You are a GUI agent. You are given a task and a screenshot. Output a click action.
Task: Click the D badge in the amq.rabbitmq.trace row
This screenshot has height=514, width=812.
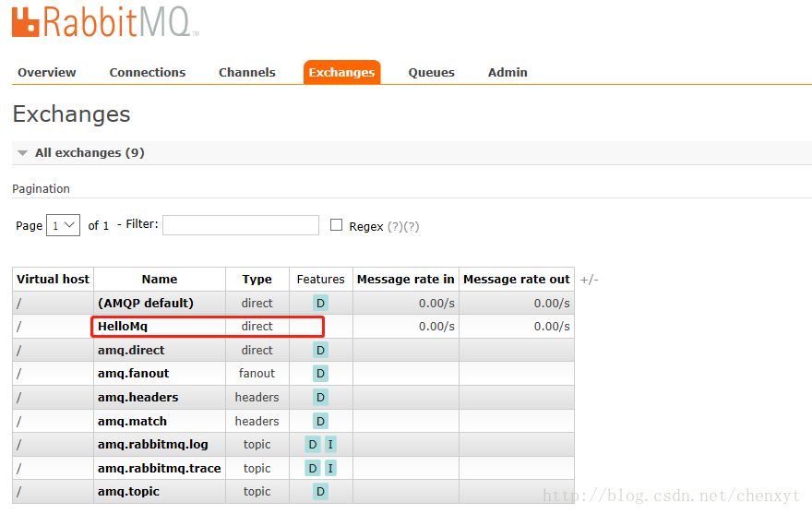tap(312, 469)
